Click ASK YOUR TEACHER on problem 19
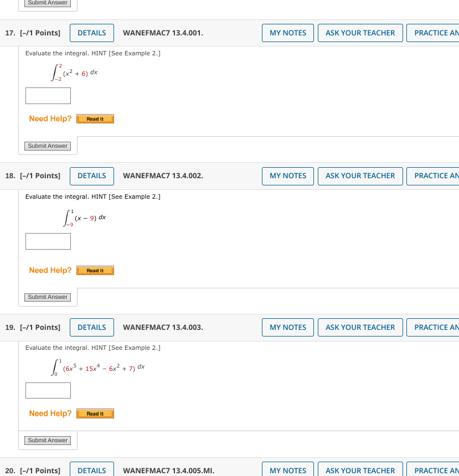 (x=360, y=327)
